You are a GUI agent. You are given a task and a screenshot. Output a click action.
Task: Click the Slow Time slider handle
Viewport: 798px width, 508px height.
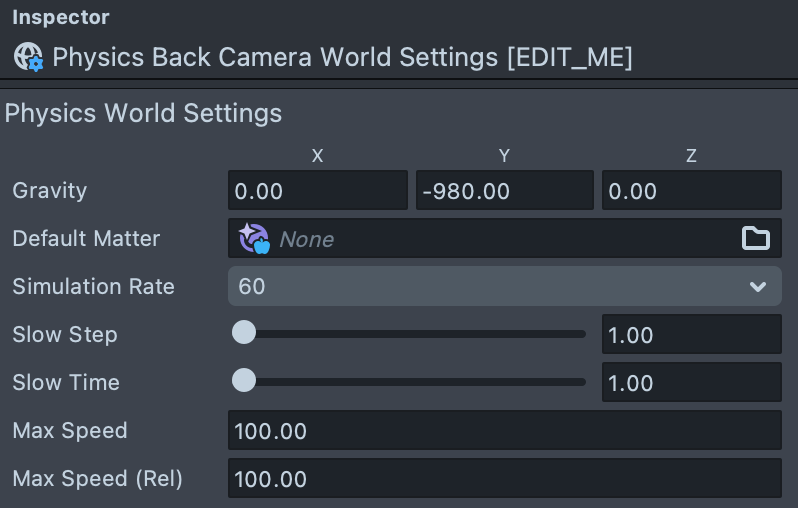[244, 382]
